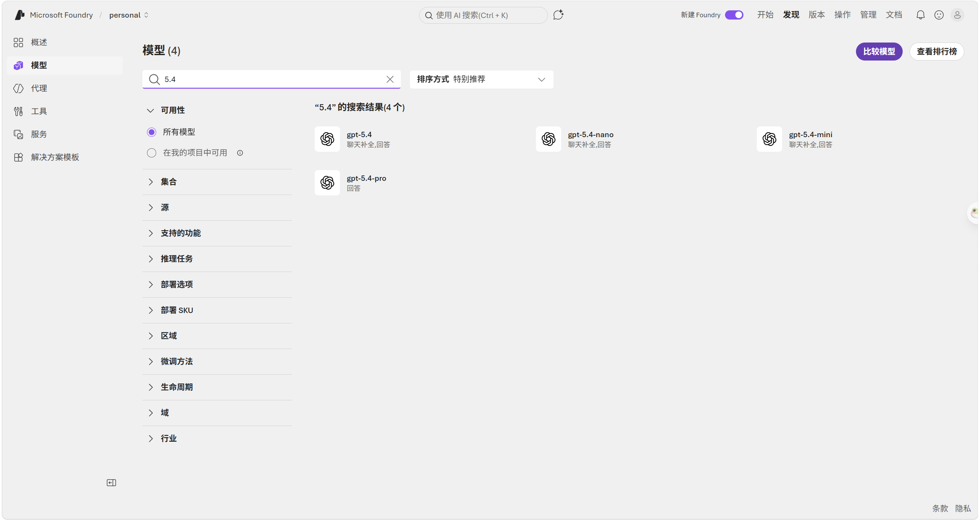The width and height of the screenshot is (980, 521).
Task: Click the feedback smiley icon
Action: [x=939, y=15]
